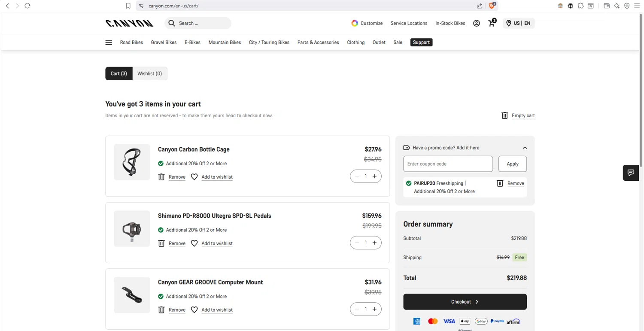Screen dimensions: 644x331
Task: Remove the PAIRUP20 coupon link
Action: [516, 183]
